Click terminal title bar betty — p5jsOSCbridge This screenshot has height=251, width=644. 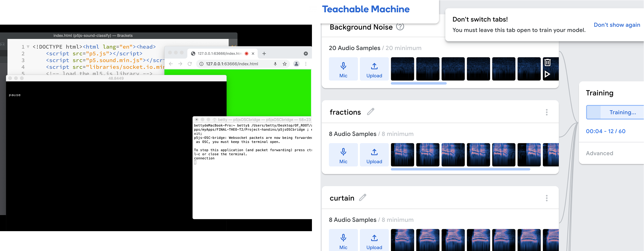coord(252,120)
